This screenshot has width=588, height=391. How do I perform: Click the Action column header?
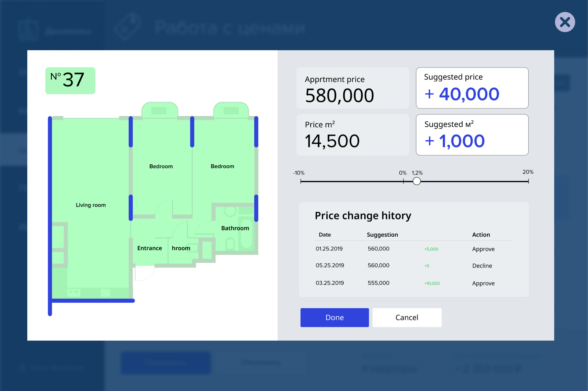481,234
